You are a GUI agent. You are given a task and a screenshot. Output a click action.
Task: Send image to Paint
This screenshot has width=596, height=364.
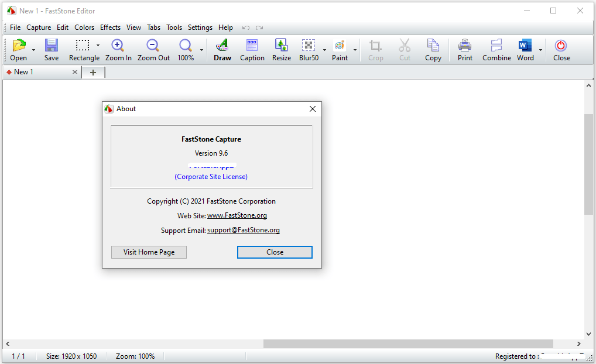[x=340, y=46]
